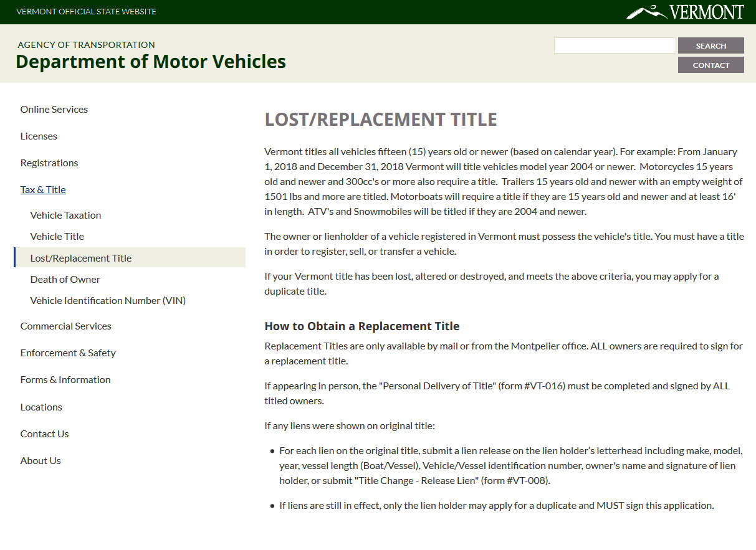Click the Vermont mountain logo
Viewport: 756px width, 550px height.
684,12
